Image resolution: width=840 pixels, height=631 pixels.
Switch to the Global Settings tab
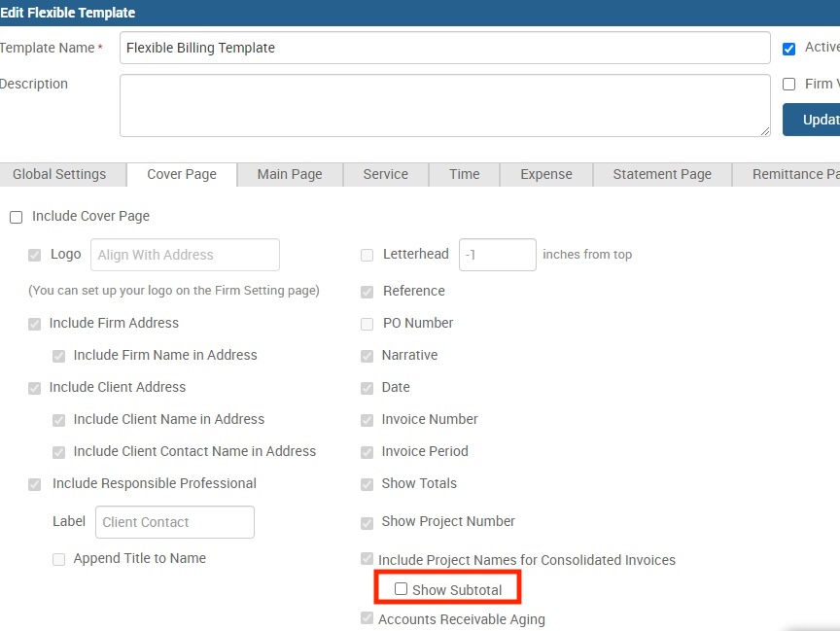pos(58,174)
